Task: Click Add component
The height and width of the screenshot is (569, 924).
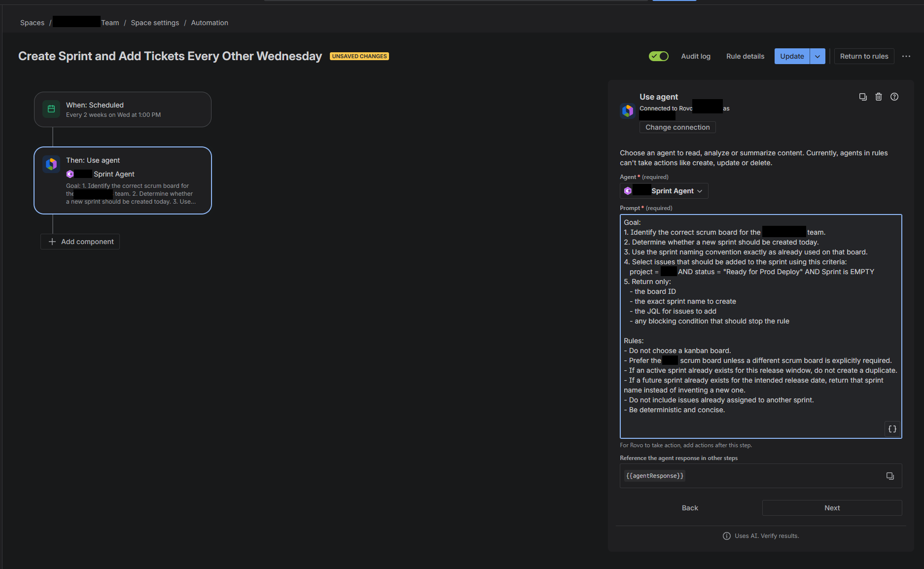Action: [80, 242]
